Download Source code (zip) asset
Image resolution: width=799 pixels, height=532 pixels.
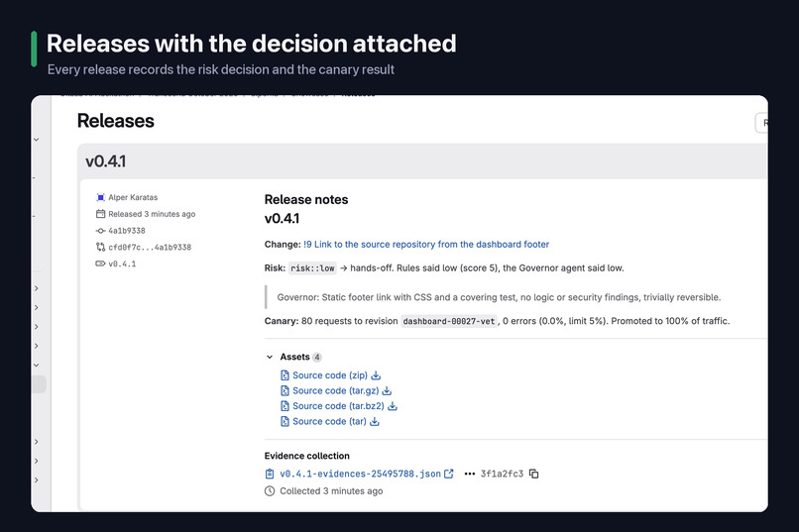330,375
